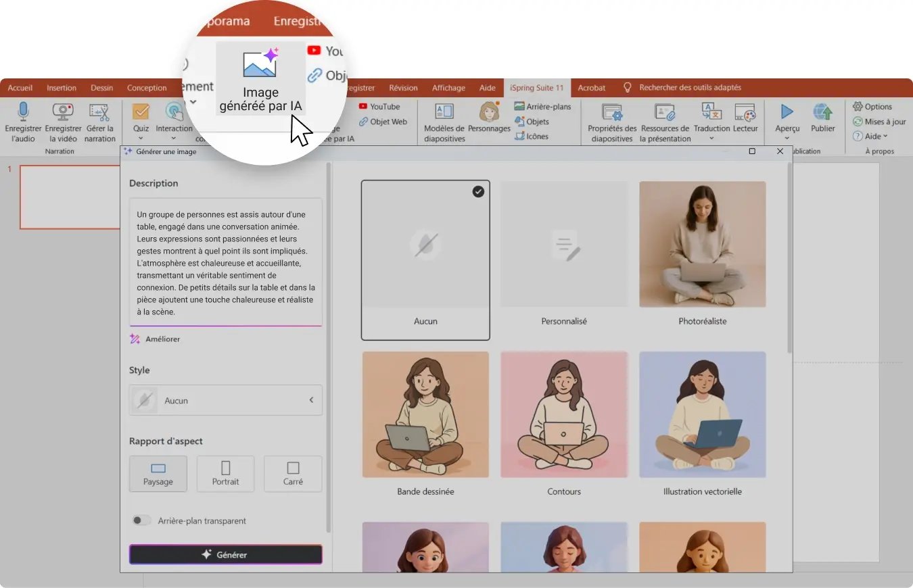Click the style gallery vertical scrollbar
This screenshot has width=913, height=588.
pyautogui.click(x=789, y=257)
